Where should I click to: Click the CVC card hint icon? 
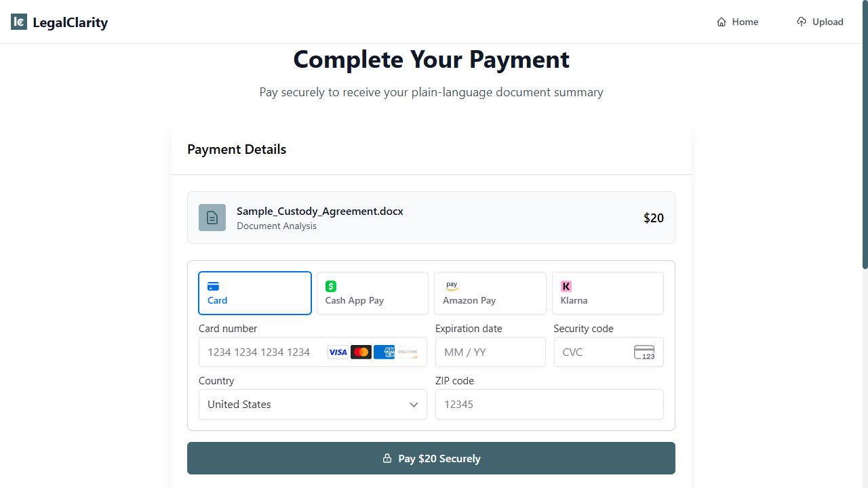pyautogui.click(x=644, y=352)
